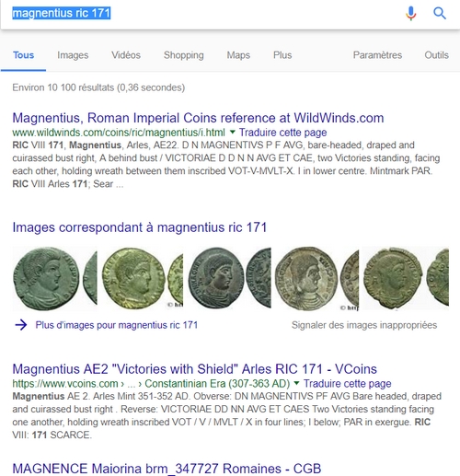Open the Outils tools menu
The width and height of the screenshot is (460, 476).
coord(436,55)
